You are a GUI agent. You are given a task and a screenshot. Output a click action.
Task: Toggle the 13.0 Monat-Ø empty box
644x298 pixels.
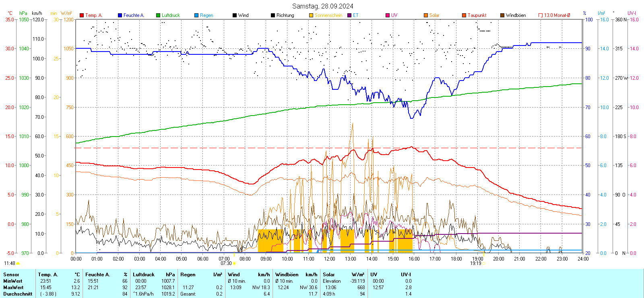(x=541, y=15)
